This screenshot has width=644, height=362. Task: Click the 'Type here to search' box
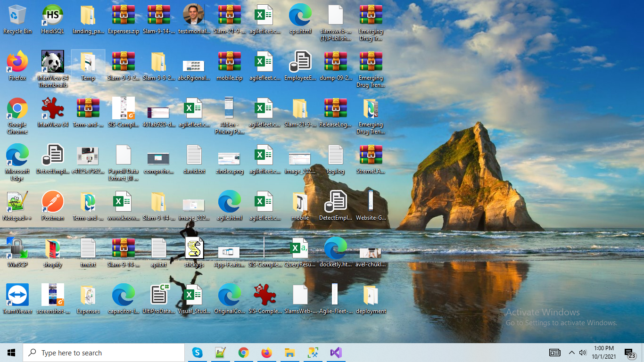[x=104, y=353]
